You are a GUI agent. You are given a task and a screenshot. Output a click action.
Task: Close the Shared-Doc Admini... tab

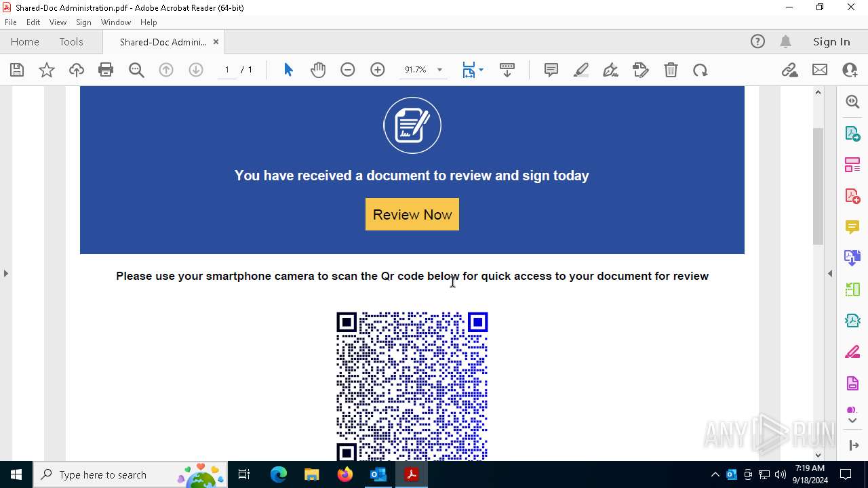coord(216,42)
